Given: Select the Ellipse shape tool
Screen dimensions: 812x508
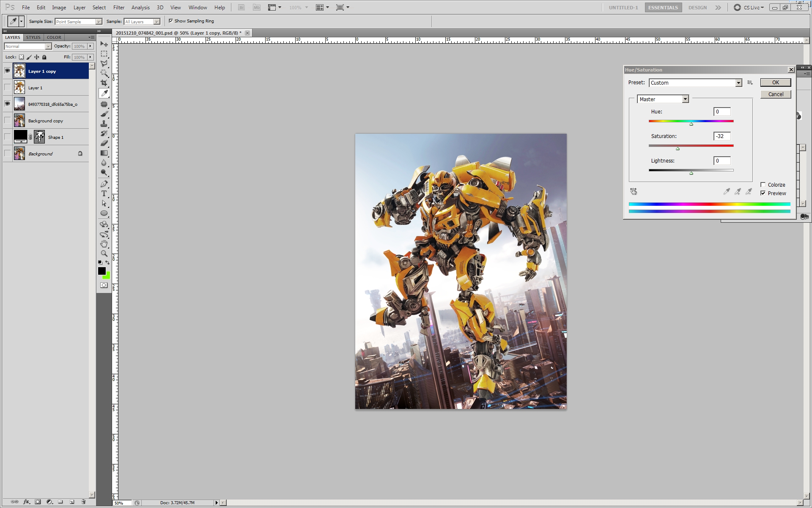Looking at the screenshot, I should coord(104,213).
